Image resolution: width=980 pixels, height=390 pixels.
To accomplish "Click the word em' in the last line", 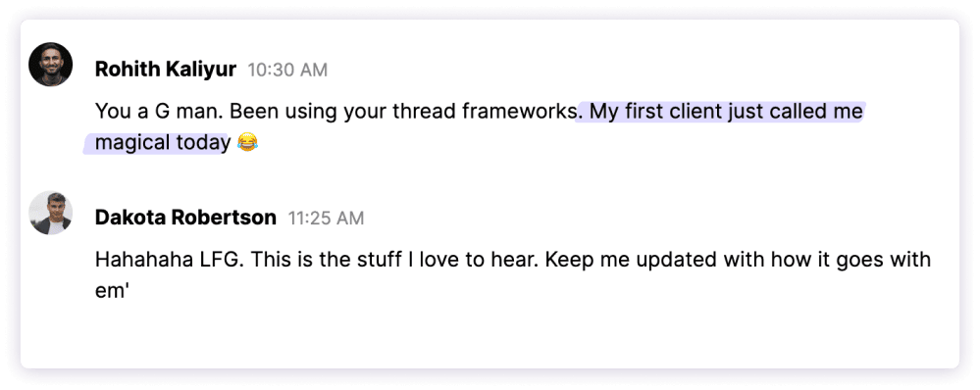I will coord(112,292).
